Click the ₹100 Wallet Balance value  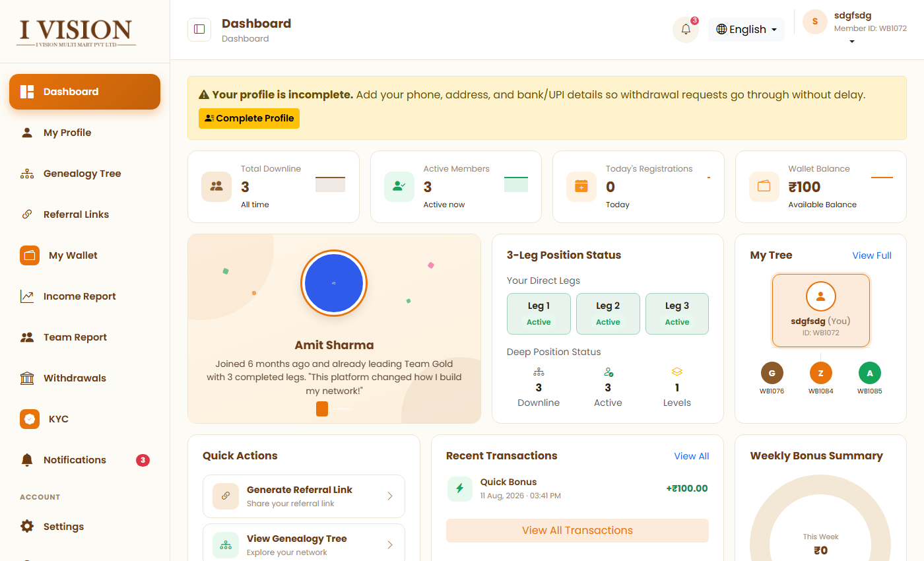click(x=805, y=187)
